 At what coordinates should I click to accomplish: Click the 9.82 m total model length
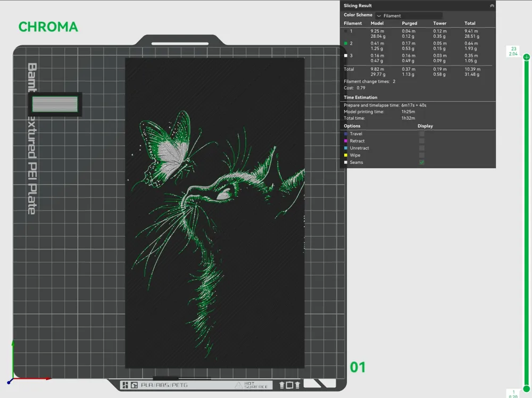coord(377,69)
